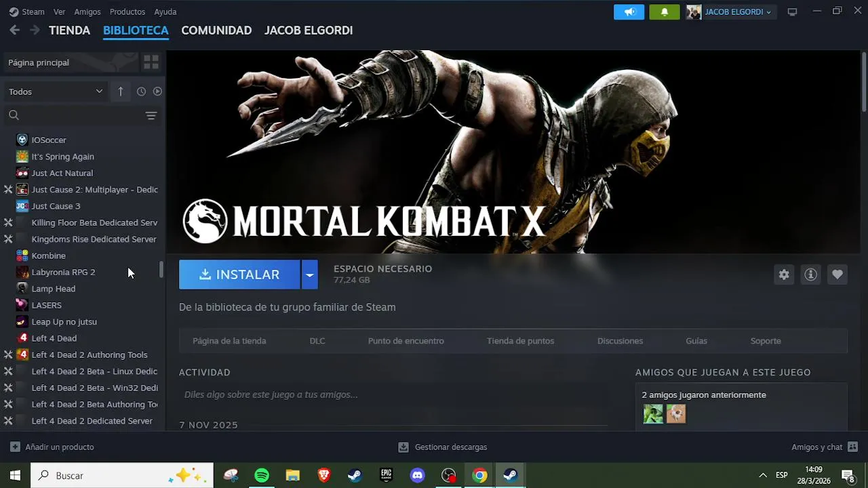Viewport: 868px width, 488px height.
Task: Open the DLC link
Action: click(317, 341)
